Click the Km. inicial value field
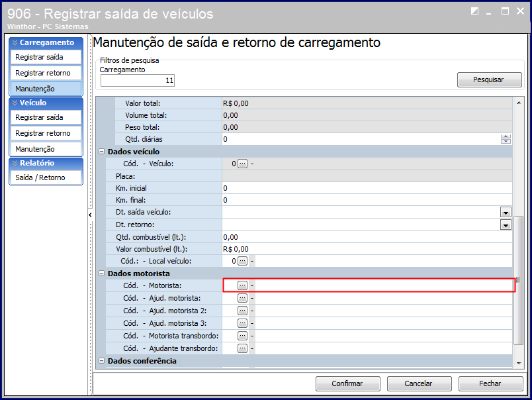The width and height of the screenshot is (532, 400). click(x=367, y=188)
